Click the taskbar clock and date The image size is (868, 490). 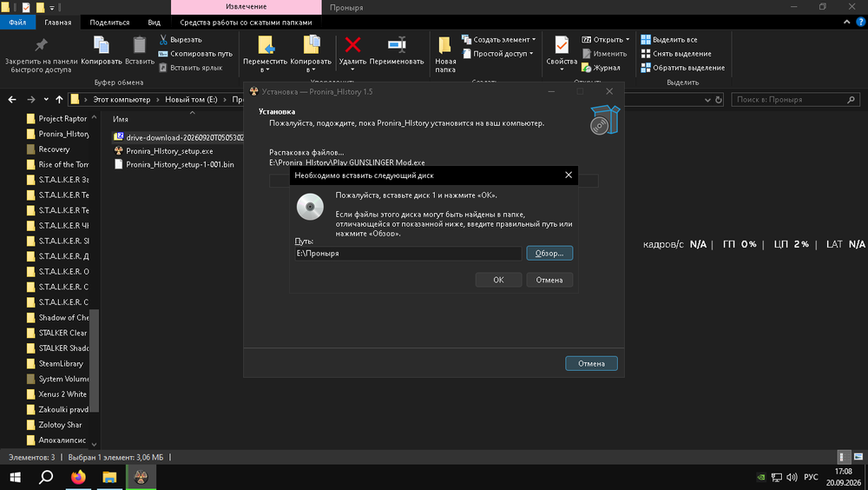(843, 477)
